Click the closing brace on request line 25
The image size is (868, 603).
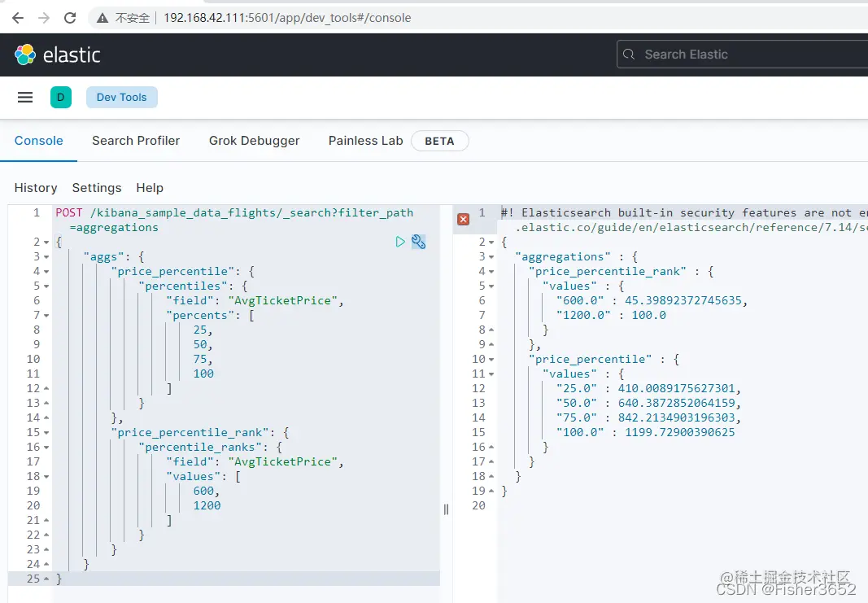(x=59, y=579)
